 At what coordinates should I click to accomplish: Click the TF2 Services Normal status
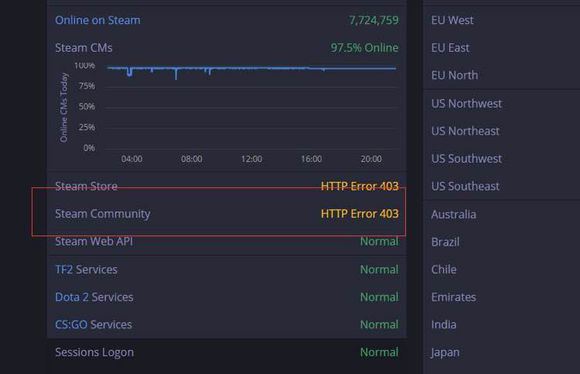pyautogui.click(x=379, y=269)
